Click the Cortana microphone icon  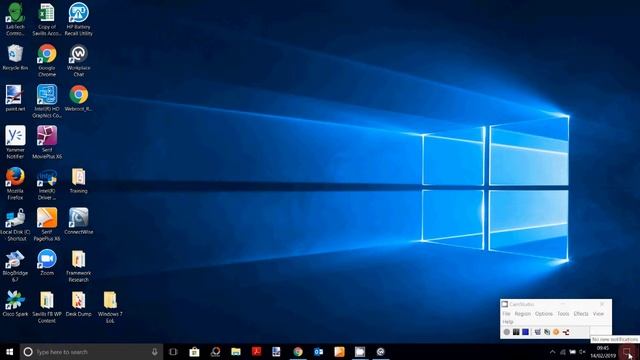click(155, 352)
